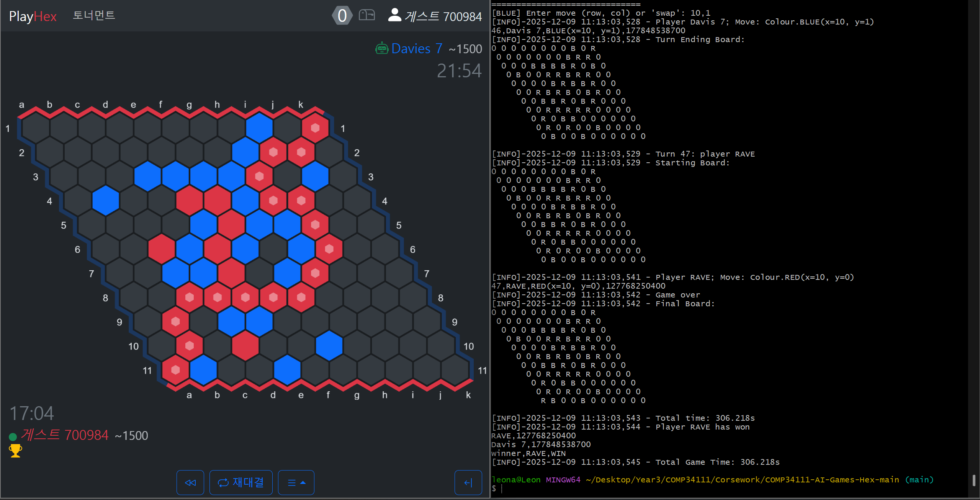Screen dimensions: 980x500
Task: Click the 재대결 rematch button
Action: (241, 482)
